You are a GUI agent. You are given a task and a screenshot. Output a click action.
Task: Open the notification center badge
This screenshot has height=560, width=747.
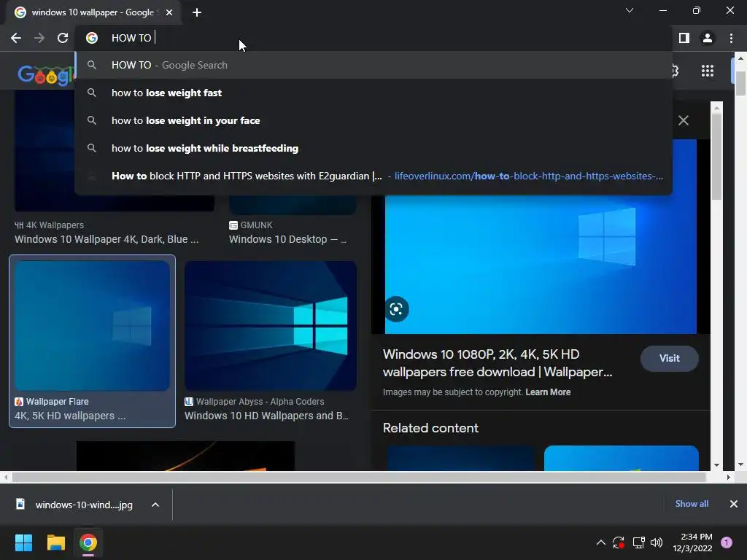click(727, 542)
